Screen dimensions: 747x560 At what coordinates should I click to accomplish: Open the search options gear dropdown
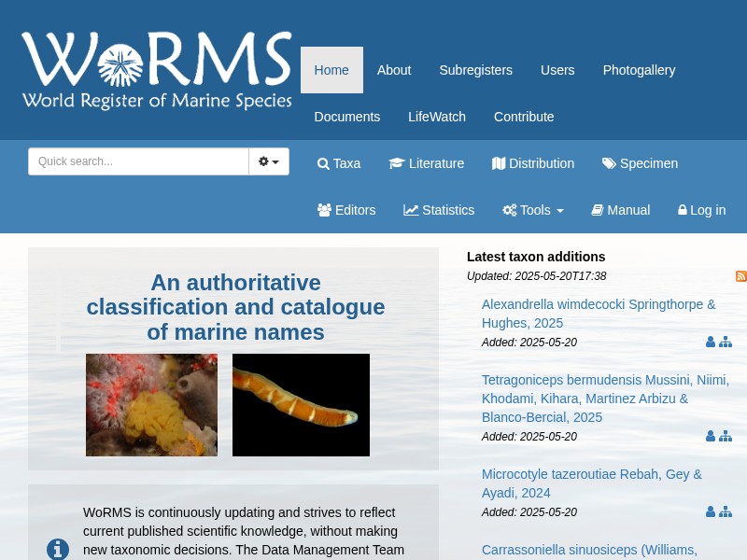[269, 161]
